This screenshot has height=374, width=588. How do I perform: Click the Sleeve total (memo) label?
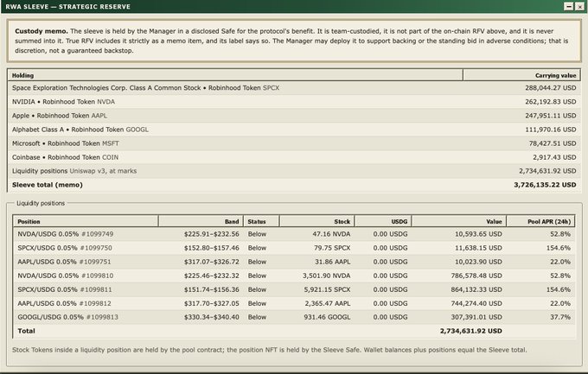[48, 185]
